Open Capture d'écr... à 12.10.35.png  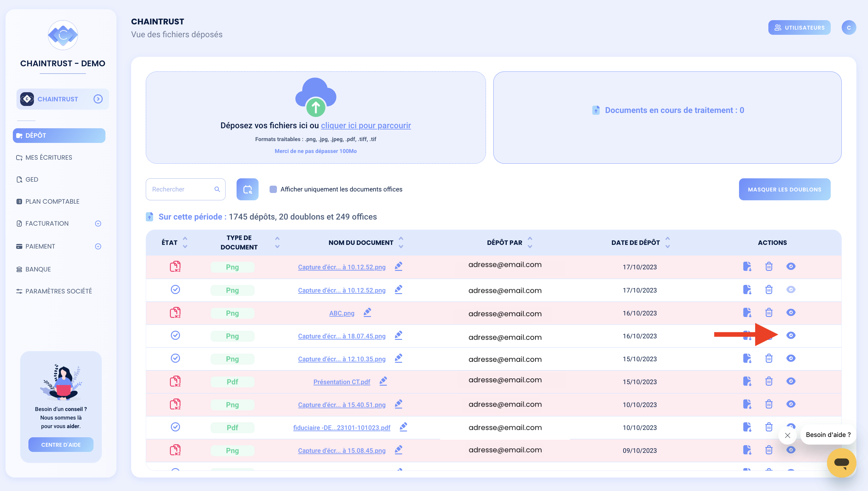[x=341, y=359]
